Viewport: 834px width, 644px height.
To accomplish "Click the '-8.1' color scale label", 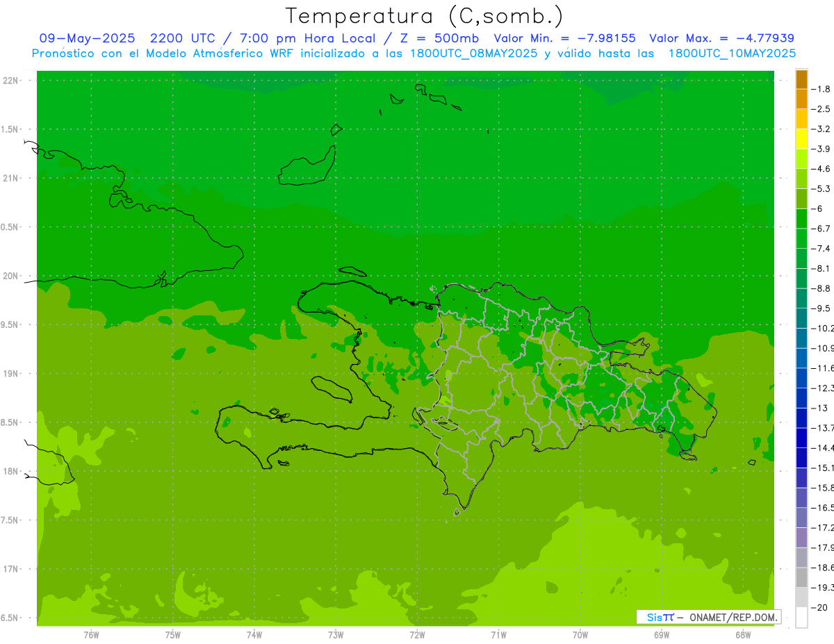I will (x=821, y=268).
